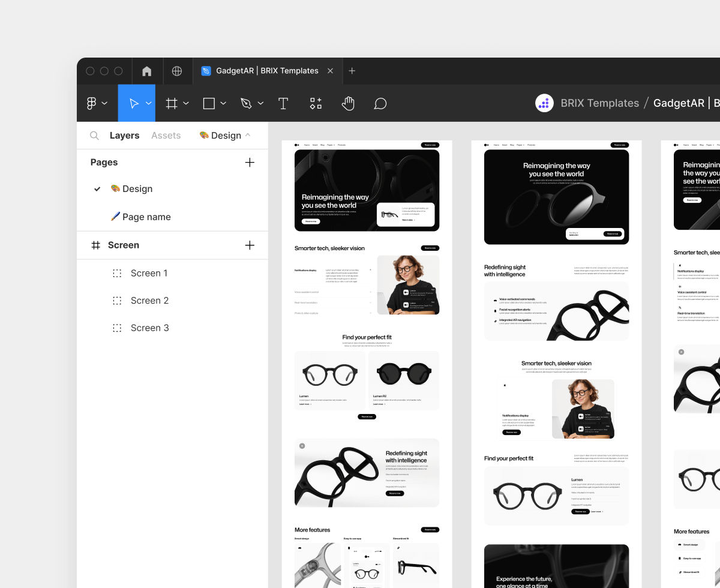Open the shape tool dropdown chevron
720x588 pixels.
(223, 103)
